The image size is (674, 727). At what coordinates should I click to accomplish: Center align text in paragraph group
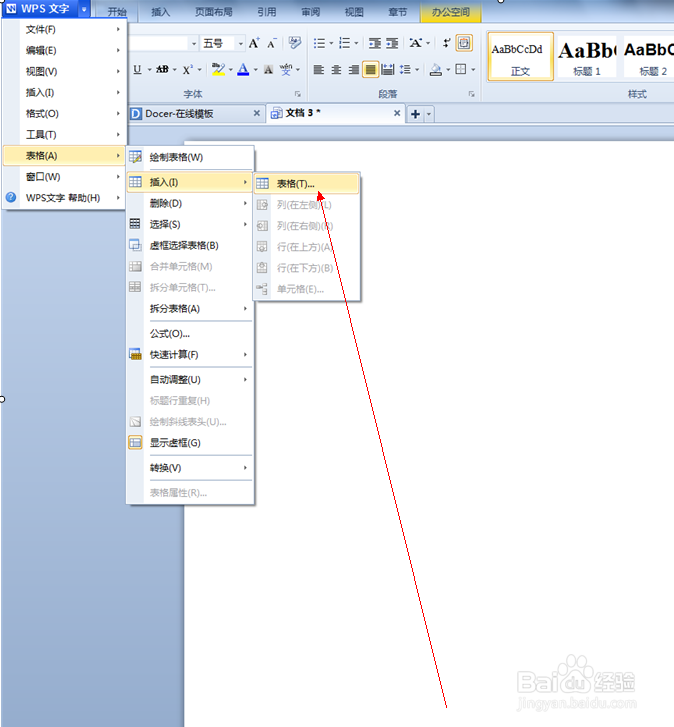336,70
